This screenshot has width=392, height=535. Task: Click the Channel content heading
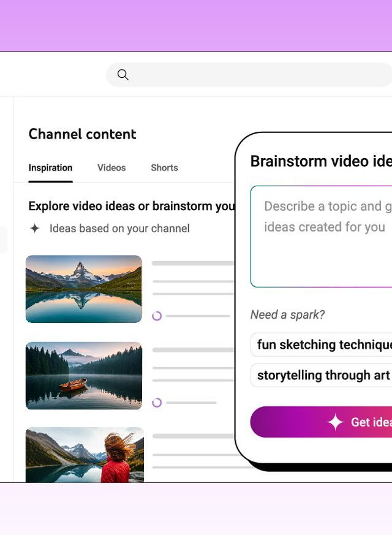[x=82, y=134]
